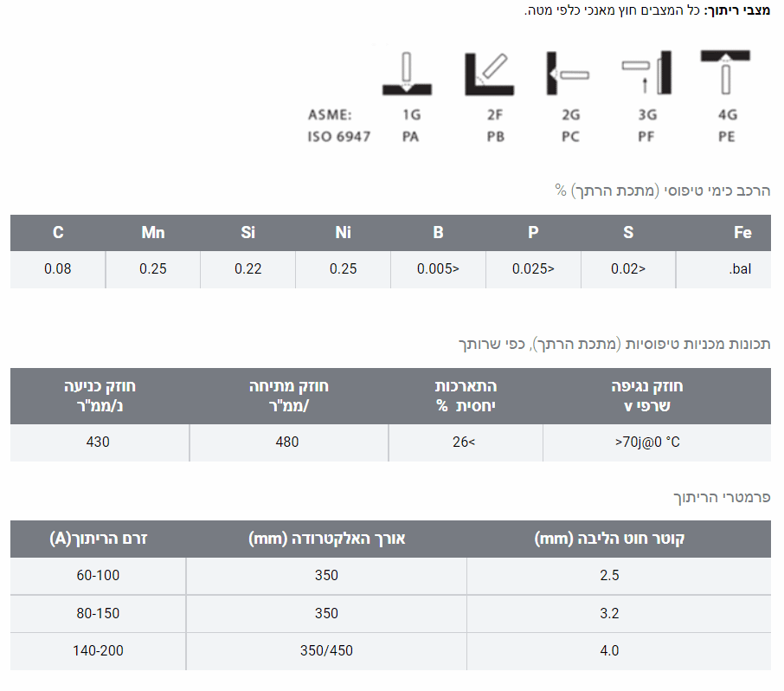Select the ISO 6947 standard label

[339, 137]
